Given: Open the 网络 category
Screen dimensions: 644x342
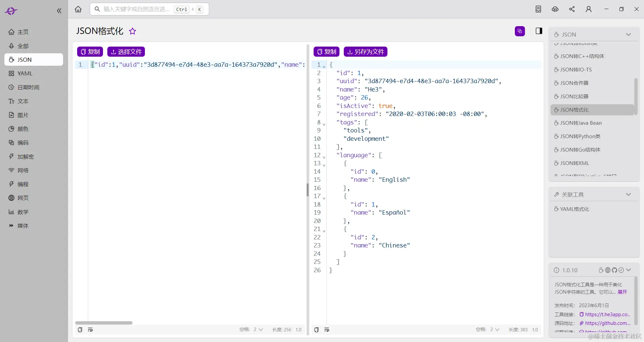Looking at the screenshot, I should (x=34, y=170).
